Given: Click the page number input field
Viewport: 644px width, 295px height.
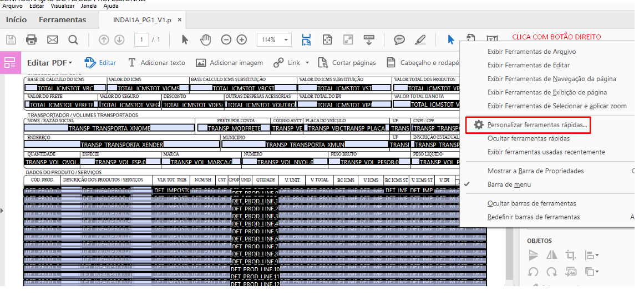Looking at the screenshot, I should (142, 39).
